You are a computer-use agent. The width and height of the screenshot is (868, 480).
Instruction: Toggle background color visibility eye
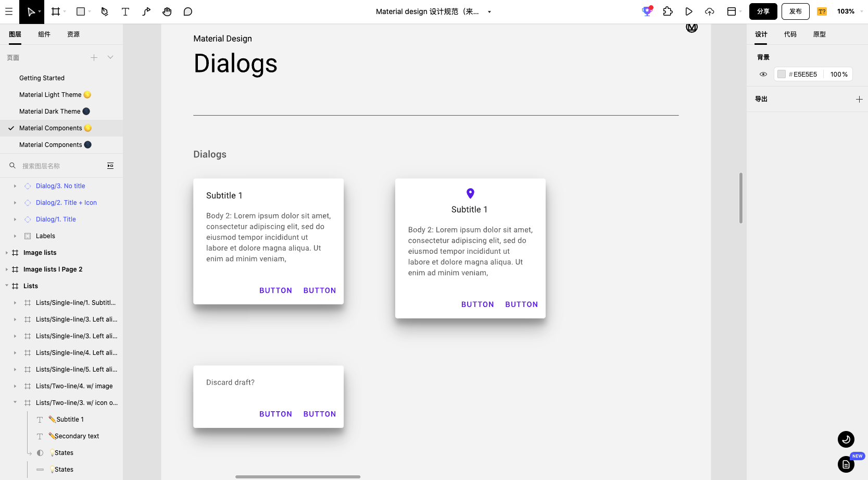click(x=763, y=75)
